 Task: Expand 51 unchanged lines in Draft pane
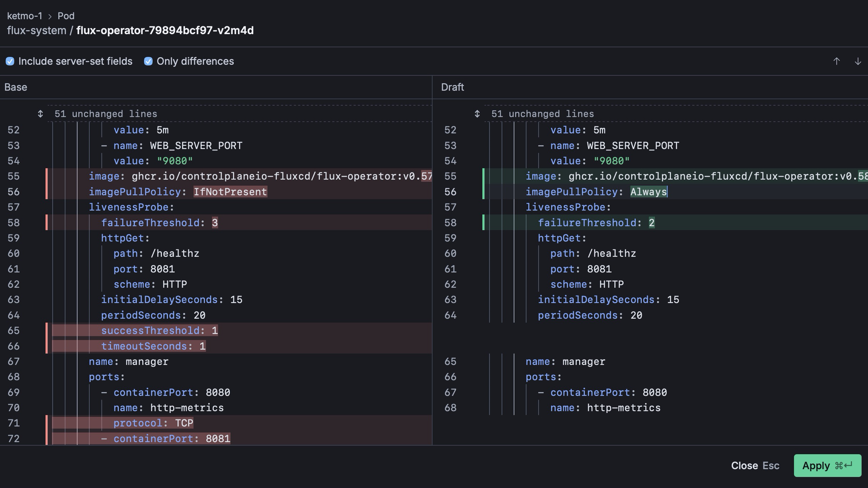477,114
